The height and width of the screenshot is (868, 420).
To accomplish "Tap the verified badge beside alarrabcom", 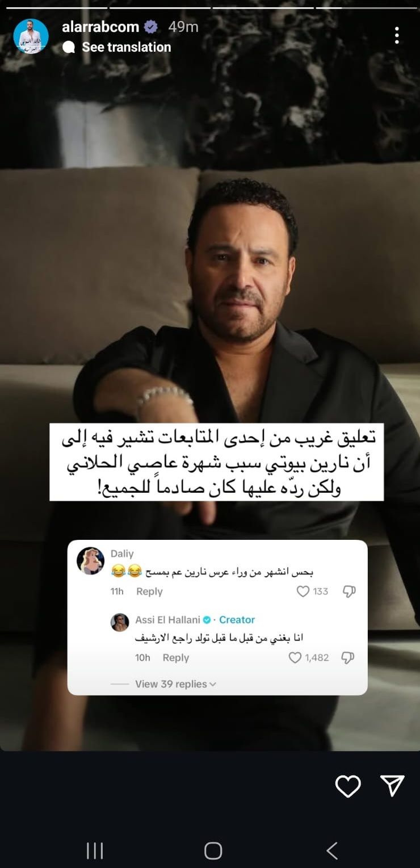I will point(150,27).
